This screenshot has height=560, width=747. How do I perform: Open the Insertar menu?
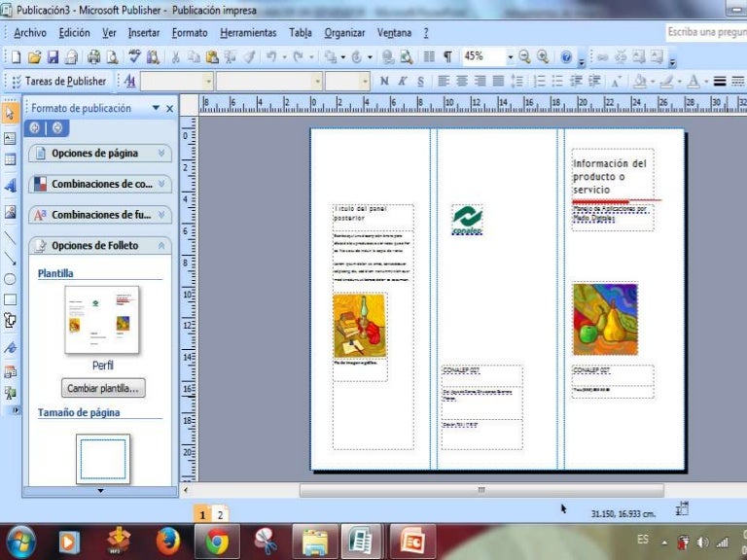[144, 33]
